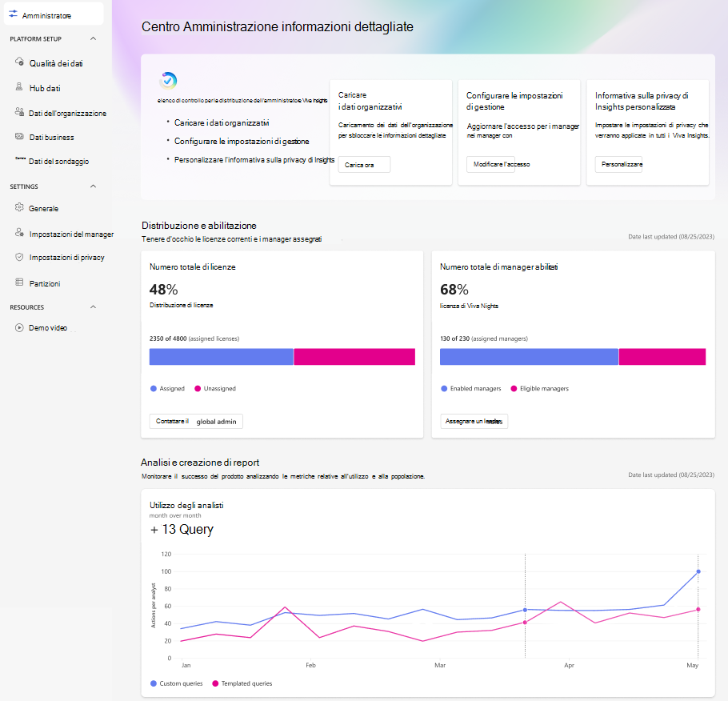Click the Personalizzare button
Screen dimensions: 728x701
coord(618,165)
